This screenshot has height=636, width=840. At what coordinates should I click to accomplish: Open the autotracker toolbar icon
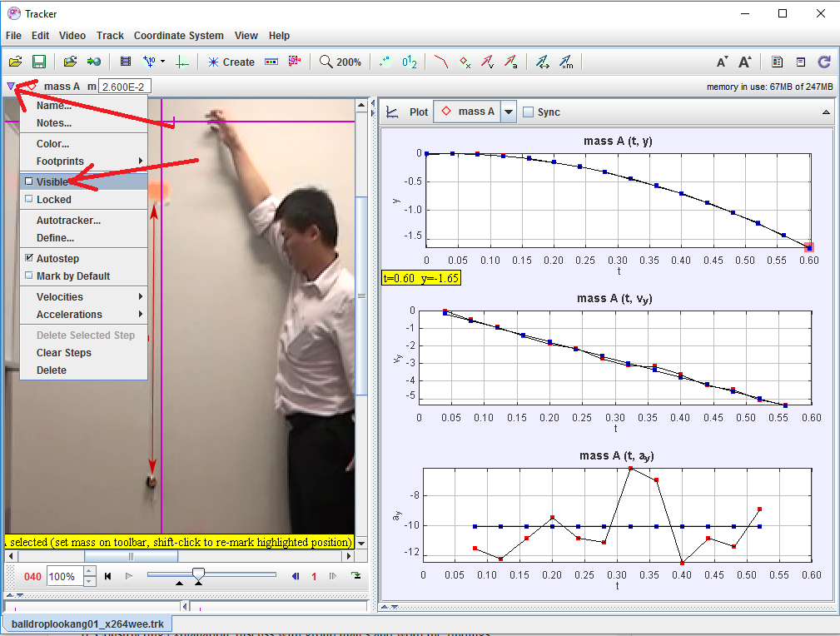pyautogui.click(x=295, y=62)
